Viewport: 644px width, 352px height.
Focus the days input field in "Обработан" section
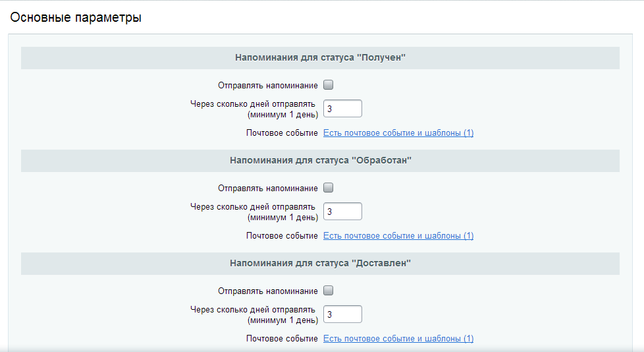click(x=342, y=212)
